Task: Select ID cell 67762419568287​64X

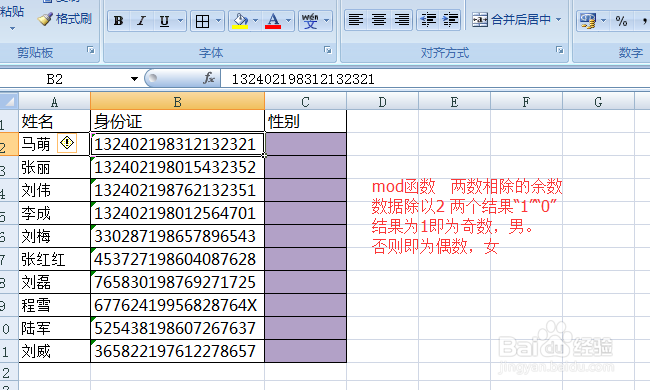Action: point(177,305)
